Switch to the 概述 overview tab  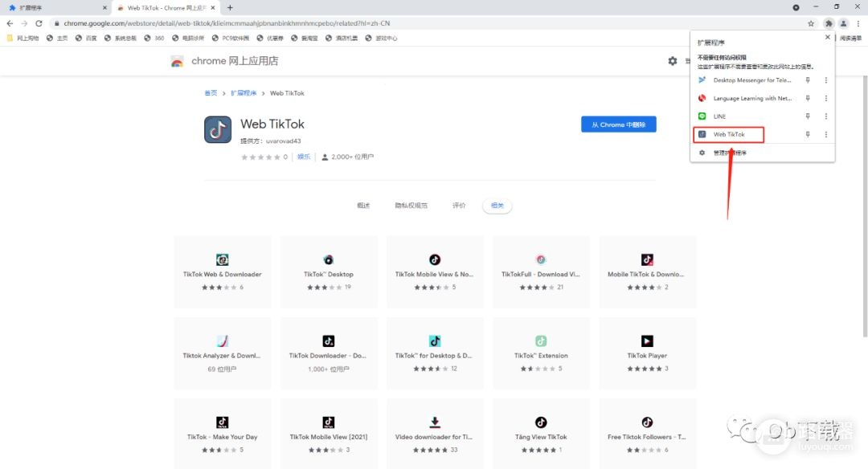point(363,206)
